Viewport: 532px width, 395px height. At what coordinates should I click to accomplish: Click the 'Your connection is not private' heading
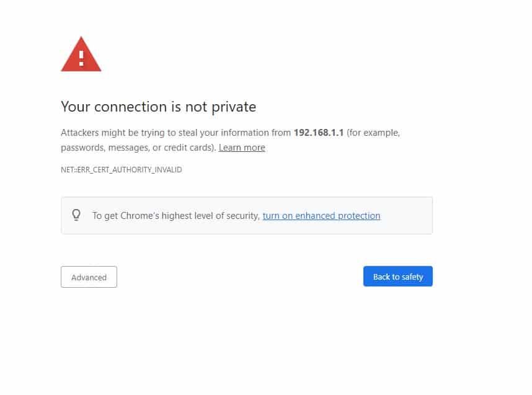tap(158, 107)
